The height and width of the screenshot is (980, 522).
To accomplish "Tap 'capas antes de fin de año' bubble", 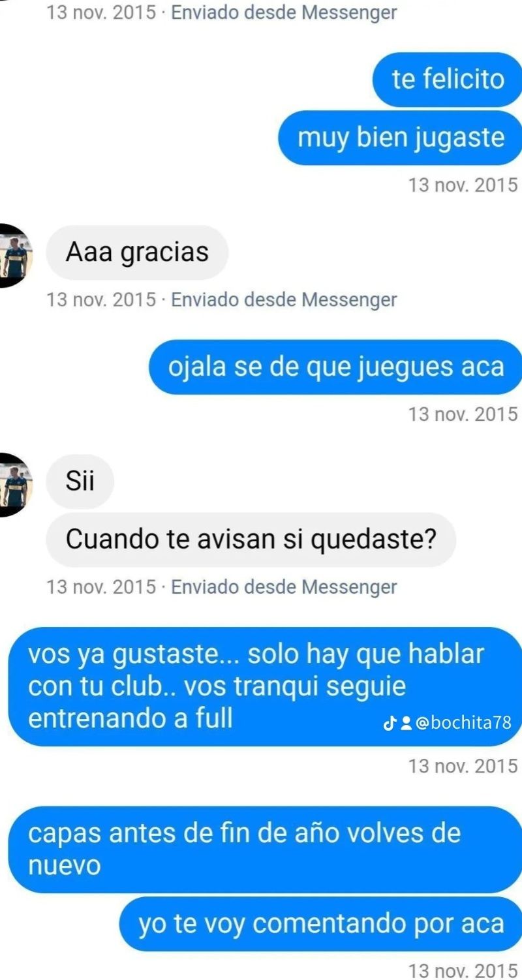I will (266, 850).
